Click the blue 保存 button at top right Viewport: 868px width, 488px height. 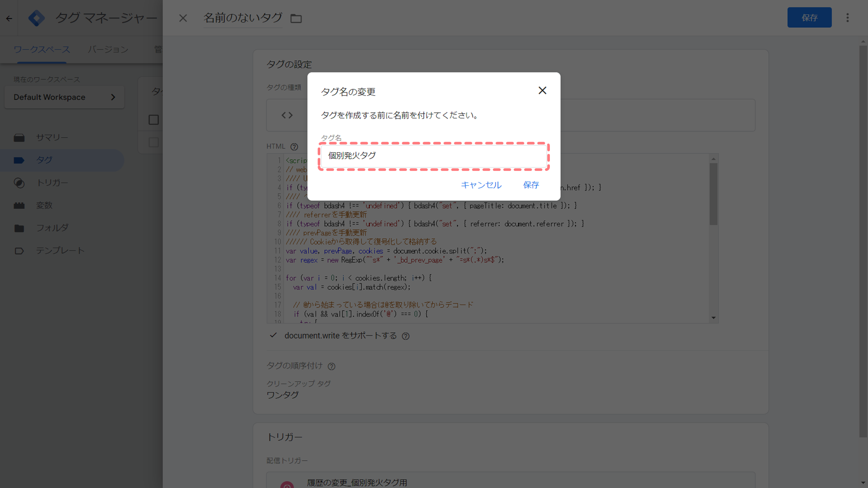809,18
